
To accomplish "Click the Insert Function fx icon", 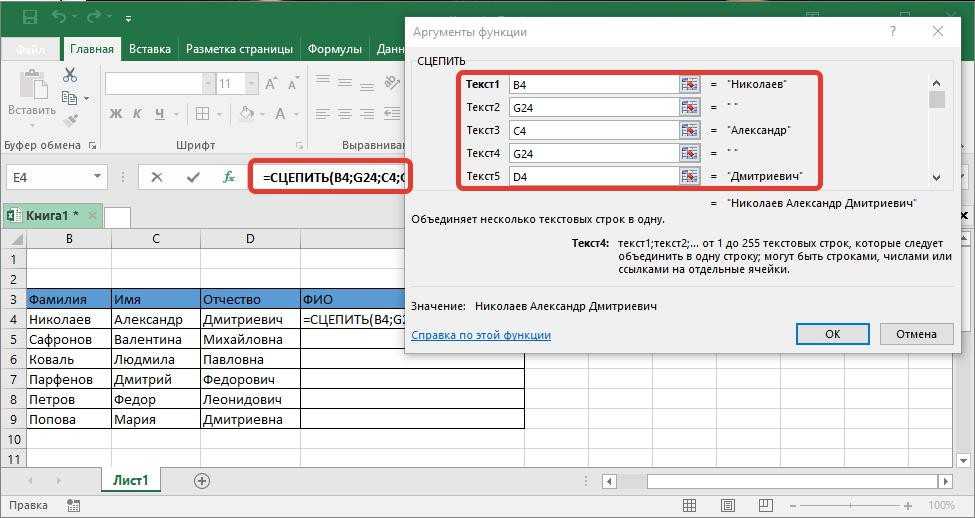I will point(229,177).
